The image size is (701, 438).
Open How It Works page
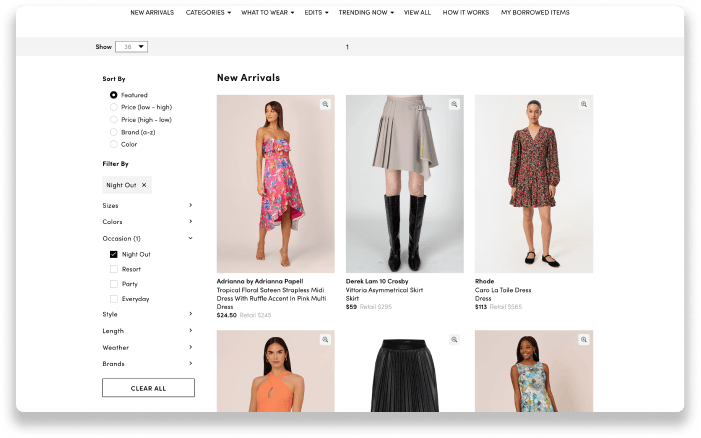click(466, 13)
